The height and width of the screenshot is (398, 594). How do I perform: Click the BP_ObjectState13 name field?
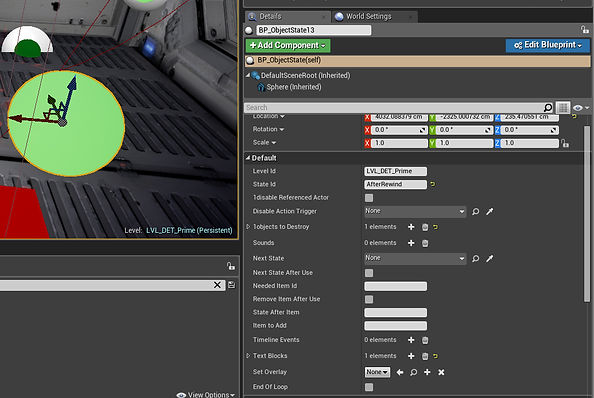[314, 30]
